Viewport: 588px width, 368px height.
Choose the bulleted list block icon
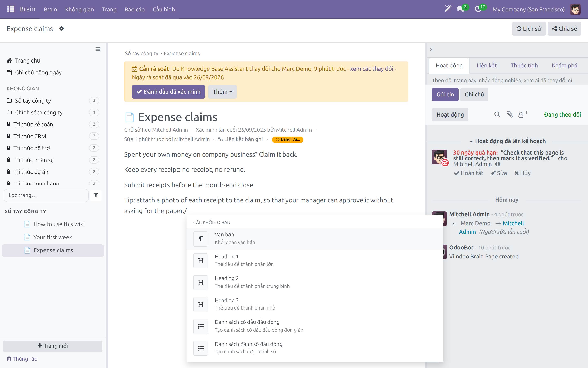click(x=201, y=326)
